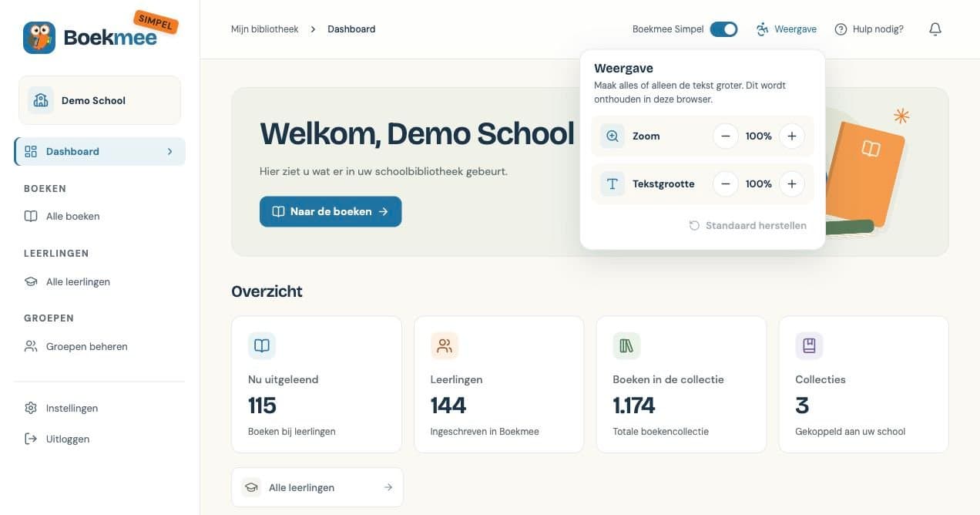Click the open book icon beside Alle boeken

point(31,216)
